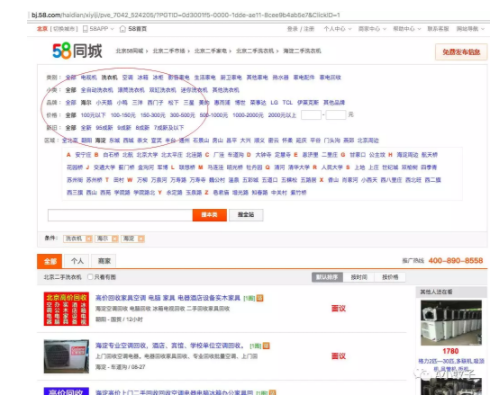Select the 石景山 district filter
Viewport: 498px width, 406px height.
pyautogui.click(x=201, y=141)
